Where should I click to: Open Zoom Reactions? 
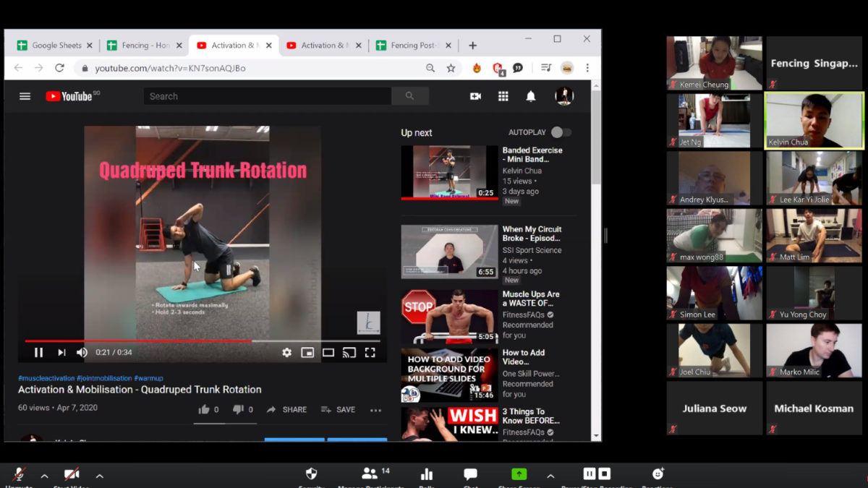click(x=658, y=474)
